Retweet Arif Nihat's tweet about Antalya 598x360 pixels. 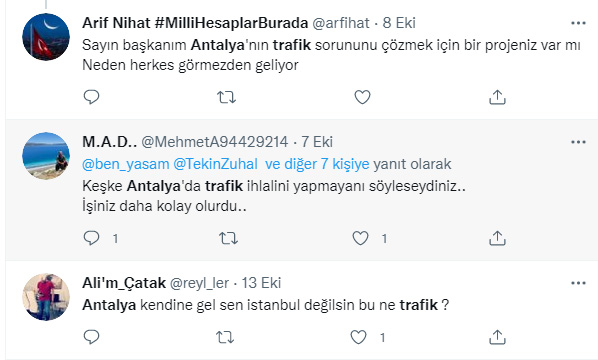(x=227, y=97)
